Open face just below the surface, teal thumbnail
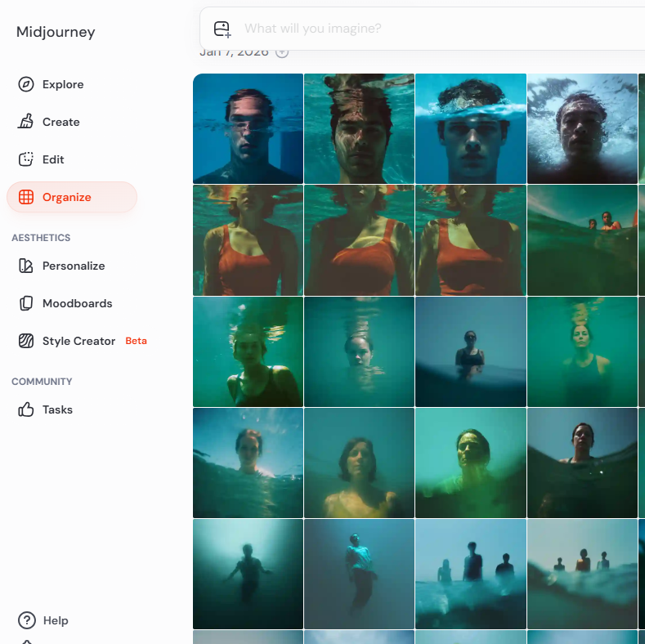The height and width of the screenshot is (644, 645). click(x=359, y=351)
